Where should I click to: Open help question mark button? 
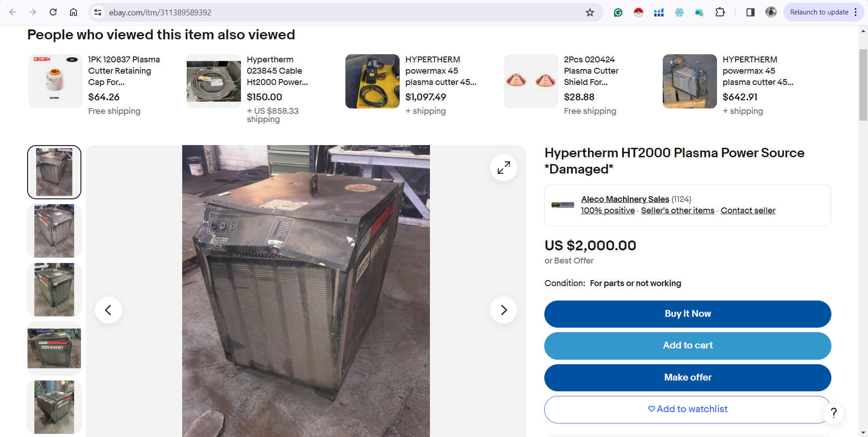pyautogui.click(x=834, y=413)
